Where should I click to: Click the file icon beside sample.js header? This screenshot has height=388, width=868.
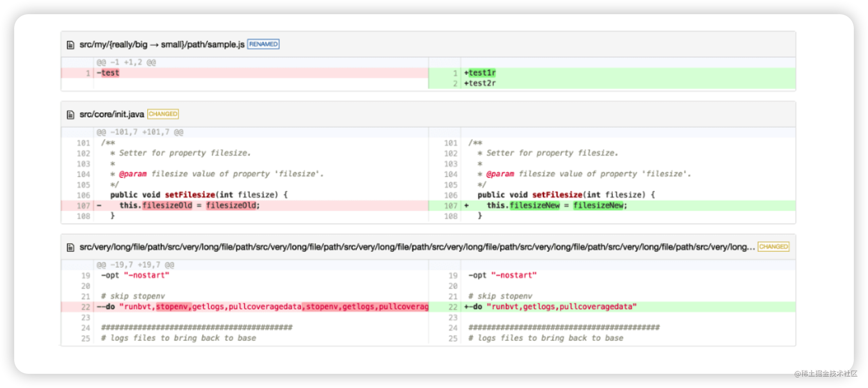point(71,44)
